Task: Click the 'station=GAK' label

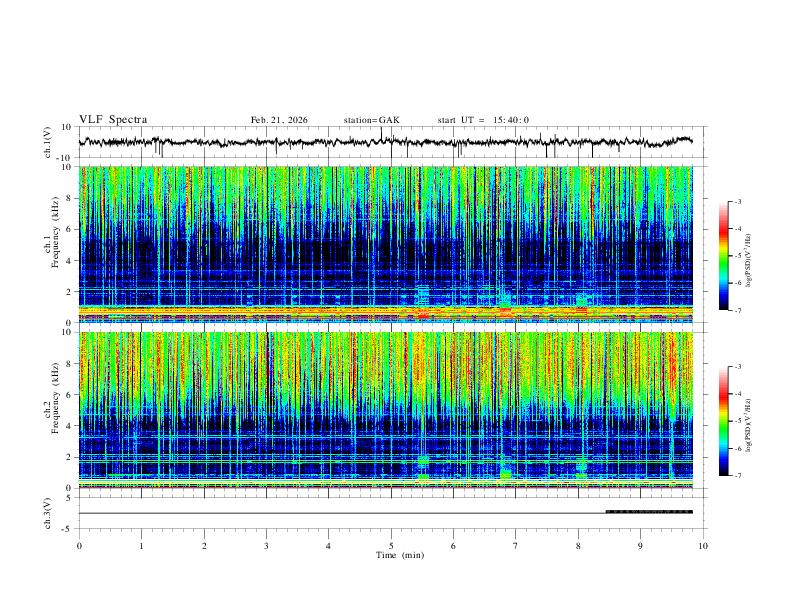Action: point(371,120)
